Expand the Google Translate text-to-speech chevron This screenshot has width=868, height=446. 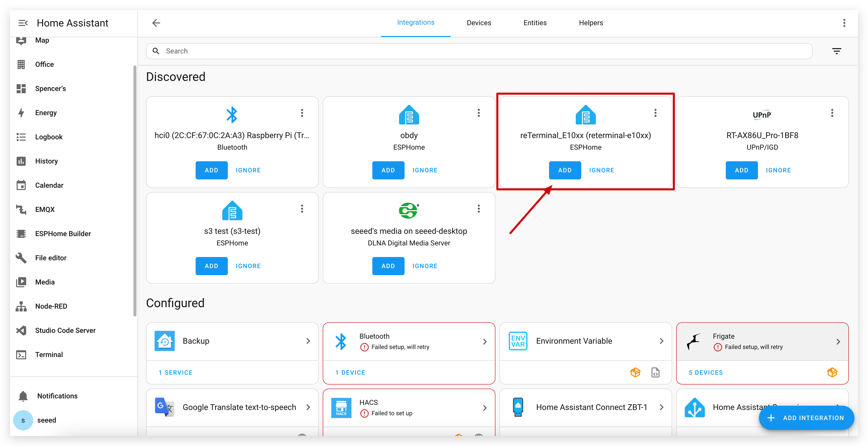(308, 407)
